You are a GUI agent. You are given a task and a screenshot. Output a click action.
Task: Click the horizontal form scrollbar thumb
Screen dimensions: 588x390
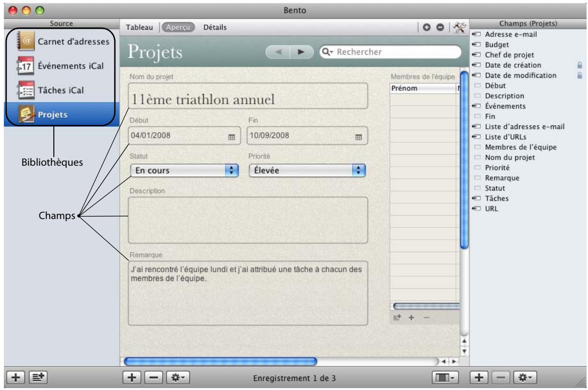click(x=221, y=360)
